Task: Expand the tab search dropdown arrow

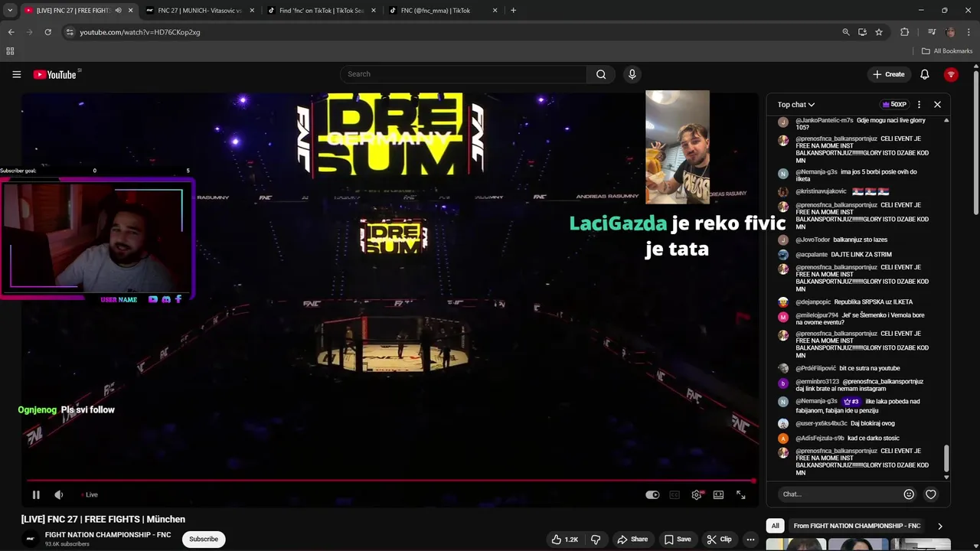Action: [10, 11]
